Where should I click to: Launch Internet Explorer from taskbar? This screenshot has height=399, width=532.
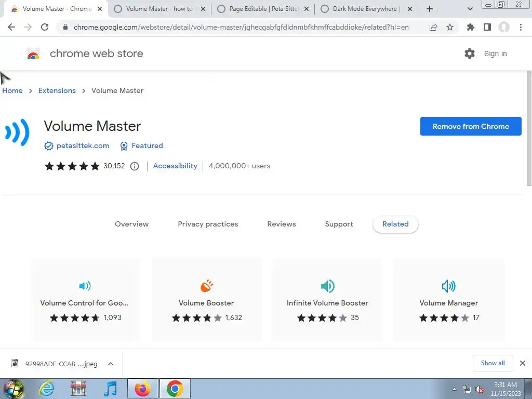click(46, 389)
